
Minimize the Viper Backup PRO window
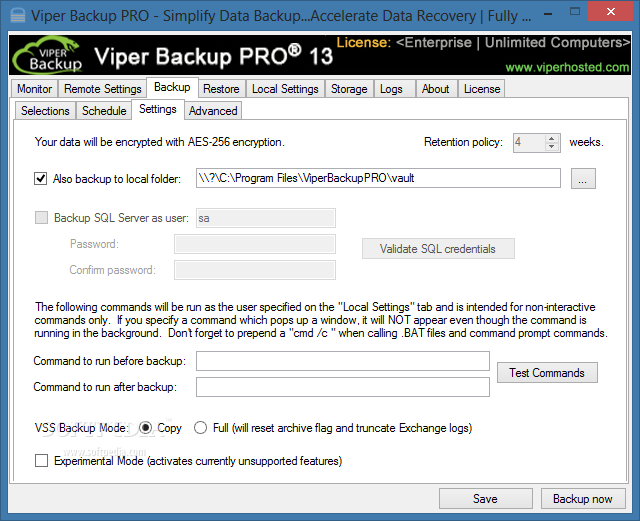[x=548, y=15]
